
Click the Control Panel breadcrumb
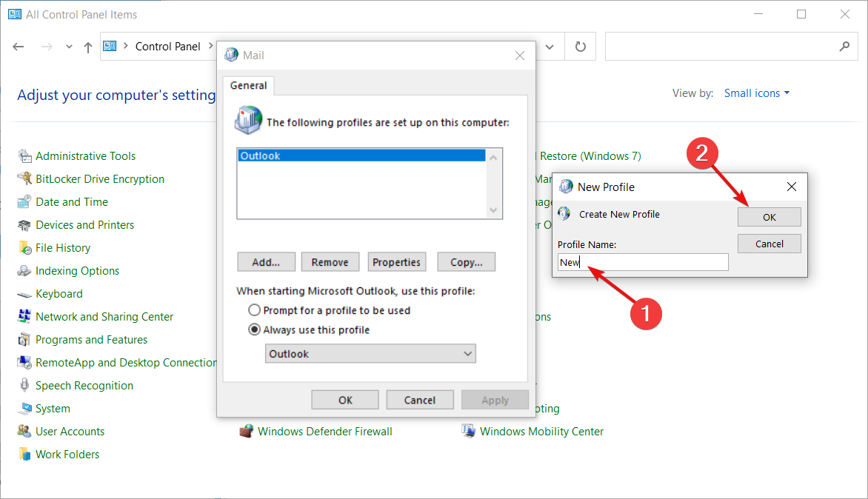(x=167, y=47)
